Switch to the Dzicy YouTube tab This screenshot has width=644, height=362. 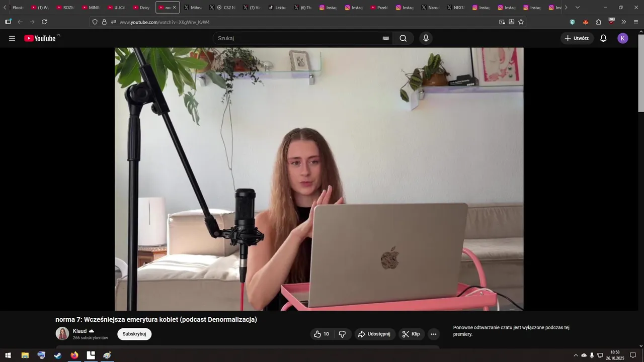[x=141, y=8]
